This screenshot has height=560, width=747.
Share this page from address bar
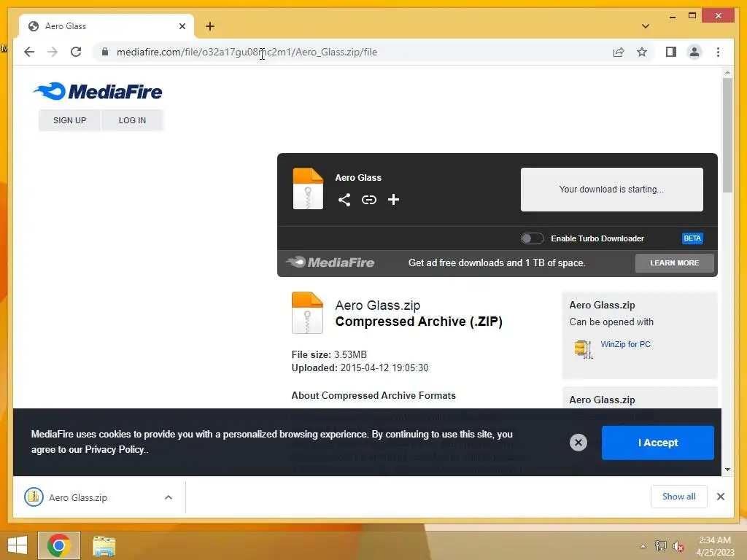(x=619, y=52)
